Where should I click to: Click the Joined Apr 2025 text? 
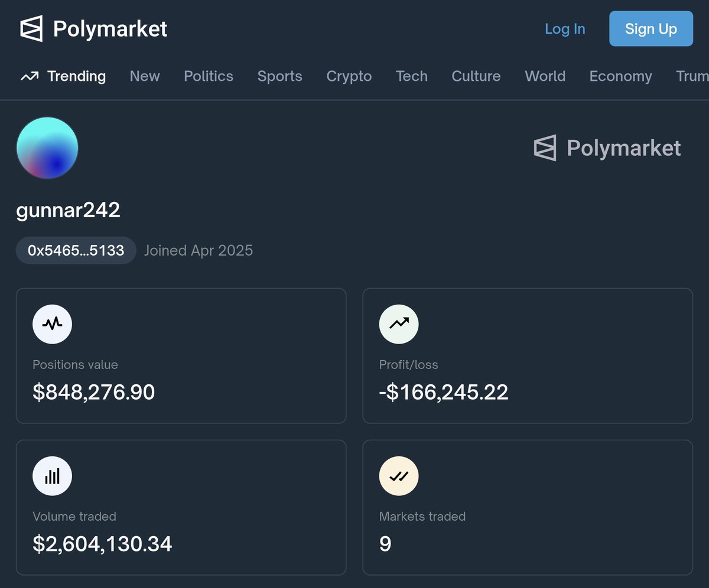coord(199,250)
